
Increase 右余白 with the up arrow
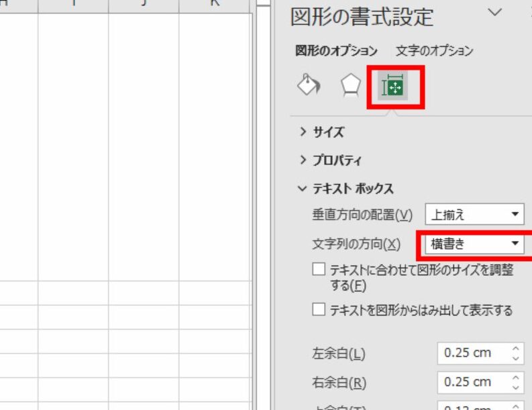pyautogui.click(x=515, y=378)
